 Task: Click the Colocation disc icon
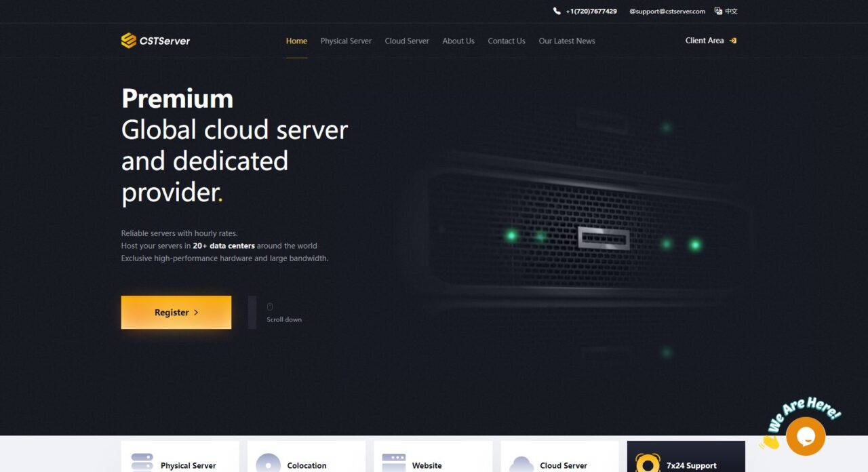(x=268, y=463)
